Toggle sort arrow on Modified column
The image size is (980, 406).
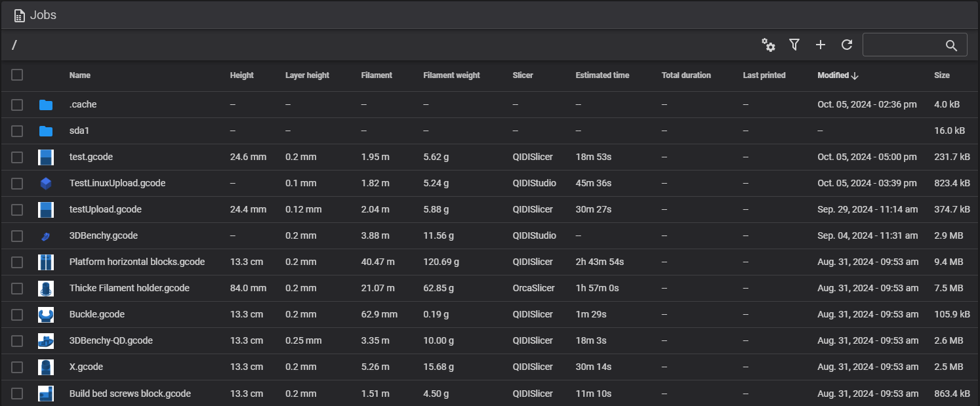point(855,75)
